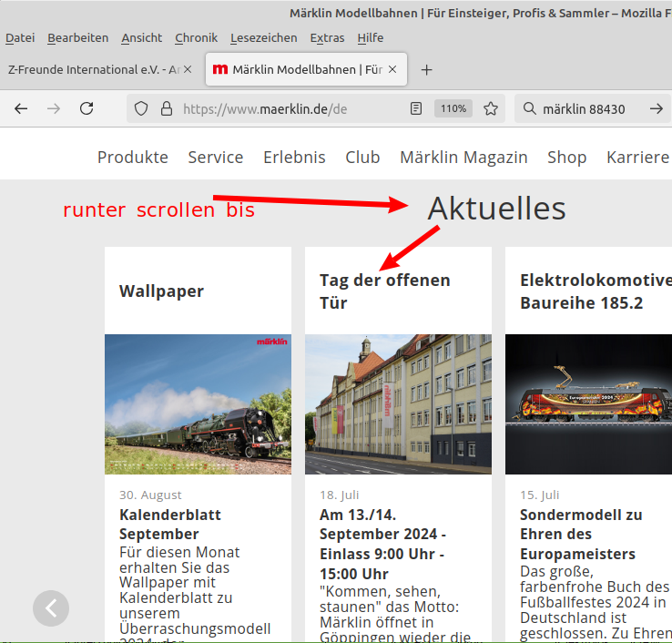Click the padlock site security icon
The image size is (672, 643).
166,108
